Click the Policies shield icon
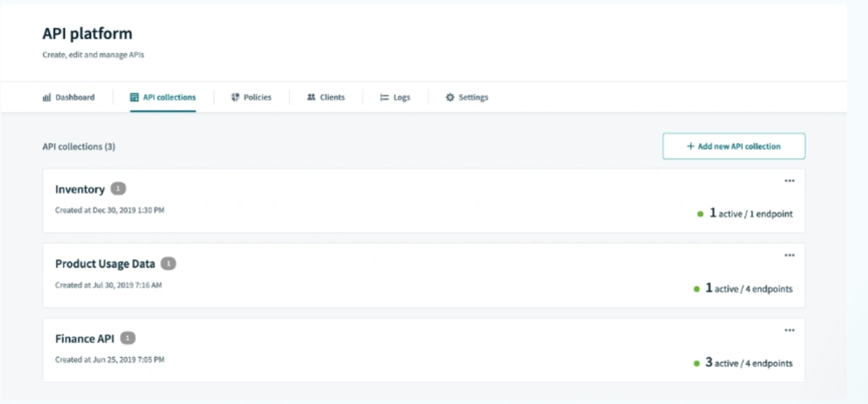The height and width of the screenshot is (404, 868). coord(235,98)
